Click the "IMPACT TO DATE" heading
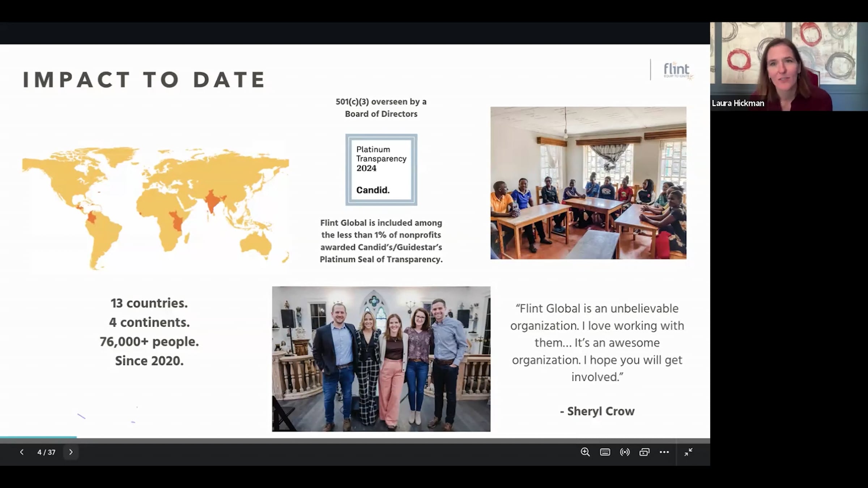Viewport: 868px width, 488px height. point(144,80)
